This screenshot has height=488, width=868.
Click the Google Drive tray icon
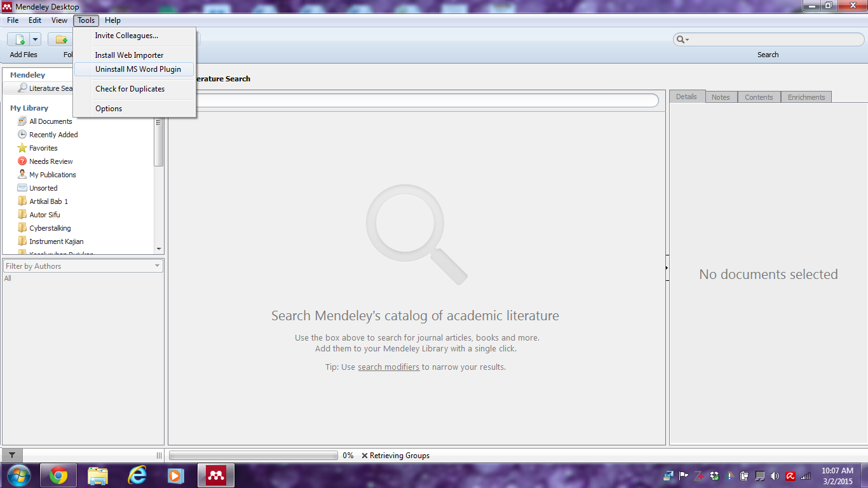click(729, 476)
